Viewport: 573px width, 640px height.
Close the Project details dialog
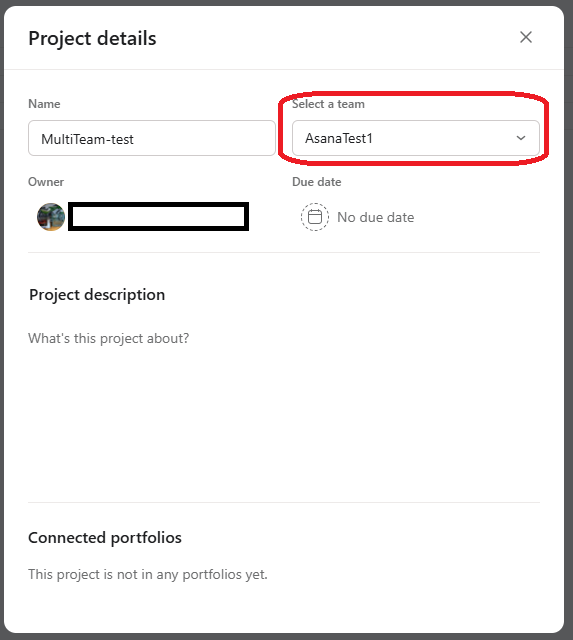(526, 37)
